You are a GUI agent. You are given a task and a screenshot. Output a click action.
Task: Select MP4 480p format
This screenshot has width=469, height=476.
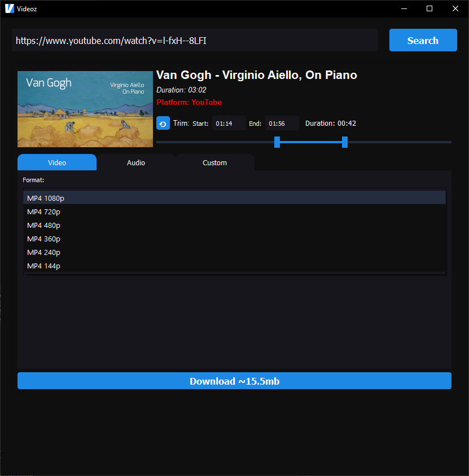235,225
